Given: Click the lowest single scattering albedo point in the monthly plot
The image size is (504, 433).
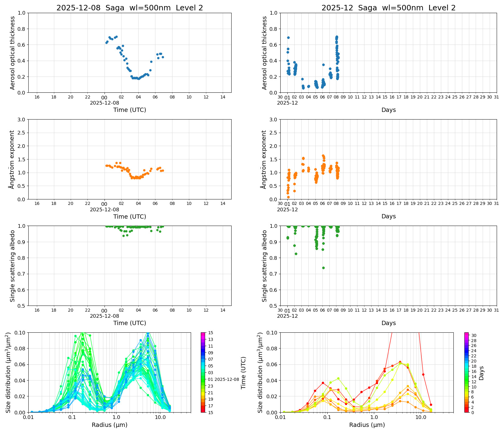Looking at the screenshot, I should (323, 268).
